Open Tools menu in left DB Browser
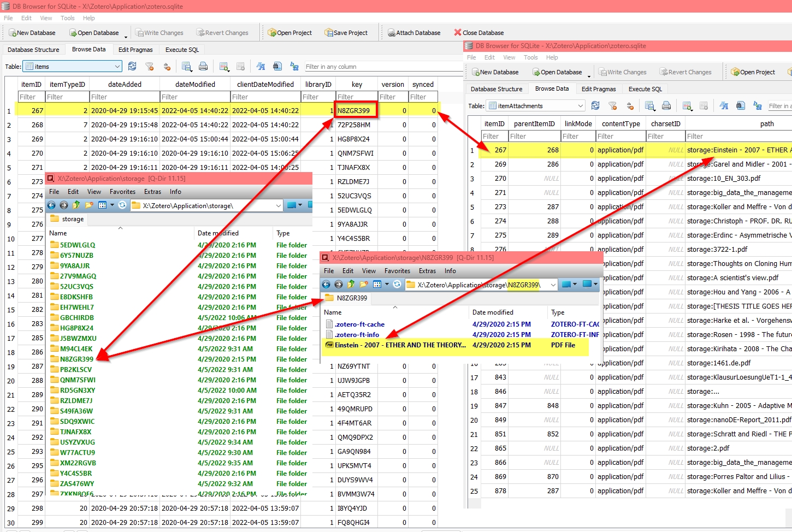Screen dimensions: 792x532 pyautogui.click(x=68, y=18)
